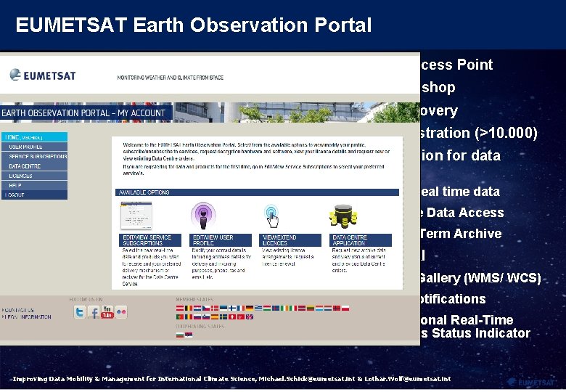Click the Spain flag
566x392 pixels.
pyautogui.click(x=215, y=317)
